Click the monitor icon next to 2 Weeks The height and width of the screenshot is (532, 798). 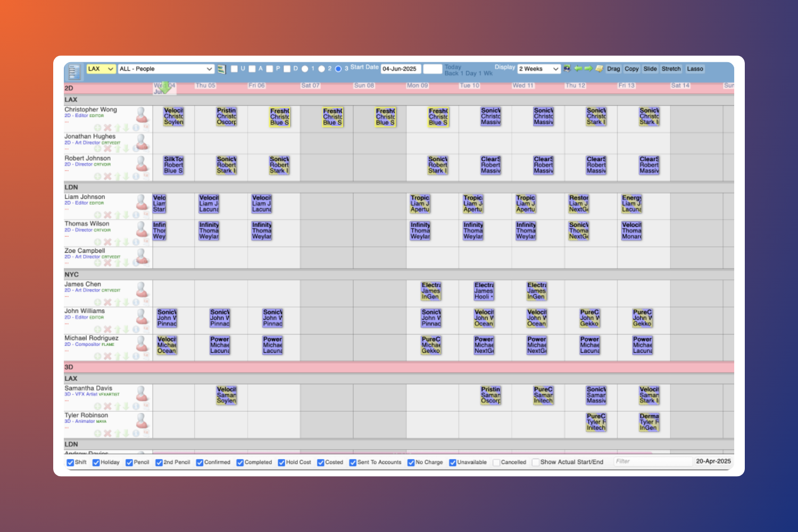coord(567,69)
